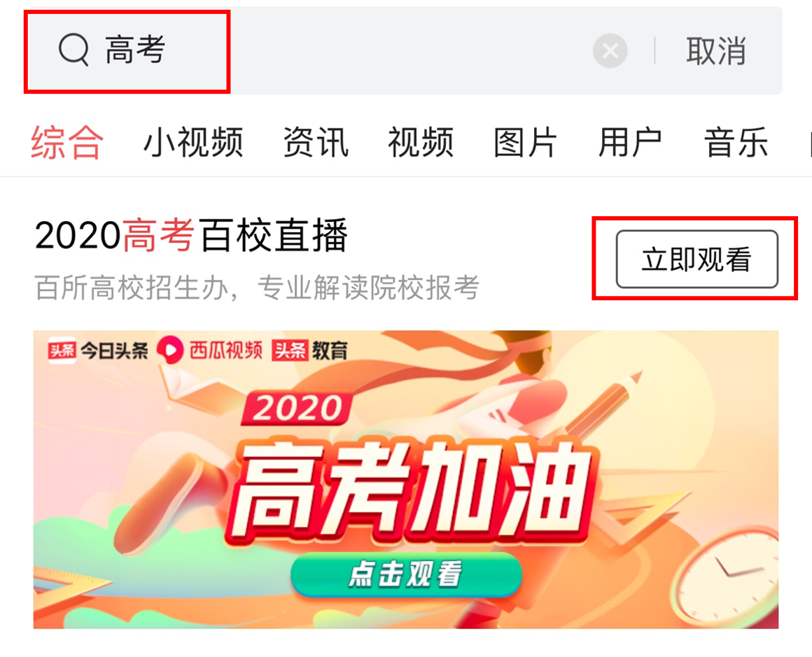Open the 用户 tab
The width and height of the screenshot is (812, 657).
point(630,142)
